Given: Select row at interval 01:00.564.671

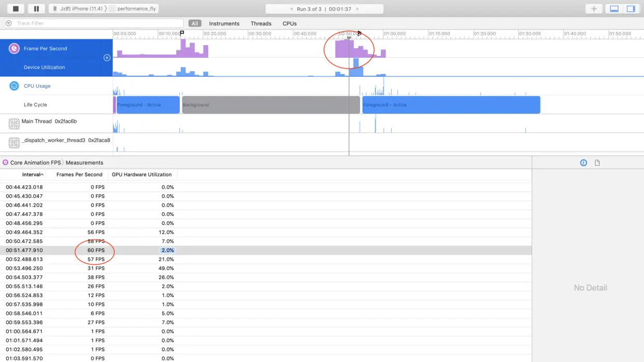Looking at the screenshot, I should [x=265, y=331].
